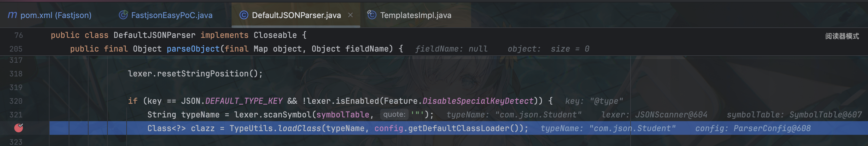The image size is (868, 146).
Task: Click the TemplatesImpl.java class file icon
Action: [x=372, y=15]
